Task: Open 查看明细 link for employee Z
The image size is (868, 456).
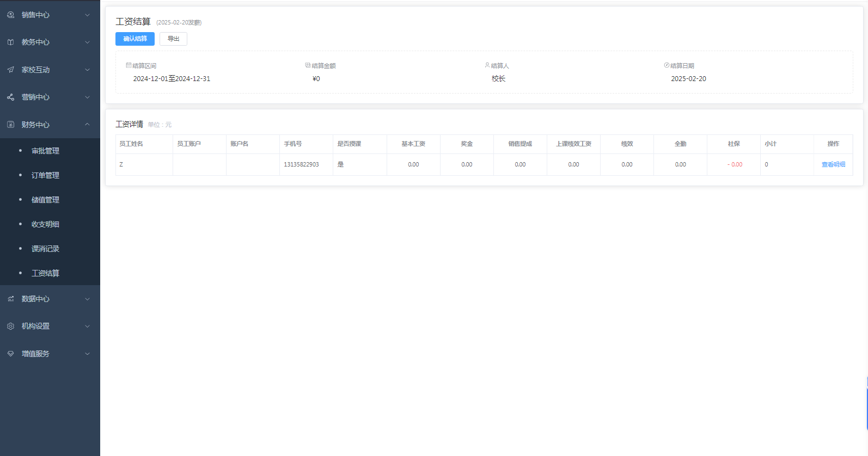Action: [833, 164]
